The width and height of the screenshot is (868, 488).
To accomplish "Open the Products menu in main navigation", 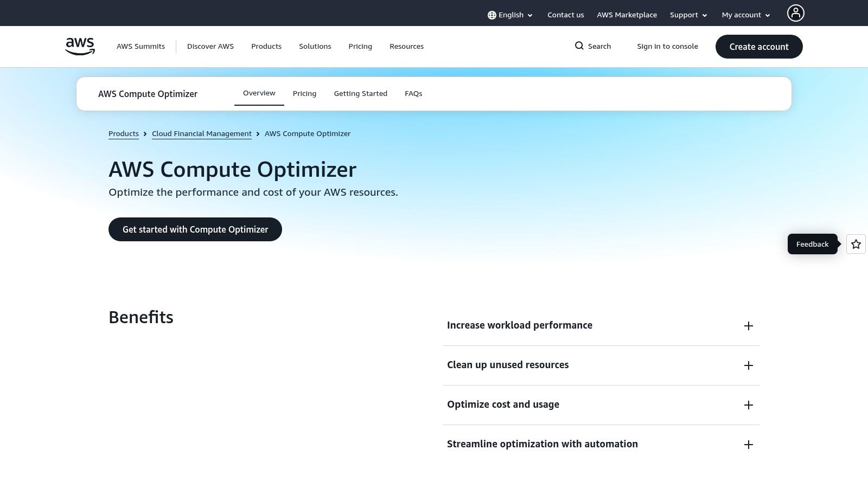I will coord(266,47).
